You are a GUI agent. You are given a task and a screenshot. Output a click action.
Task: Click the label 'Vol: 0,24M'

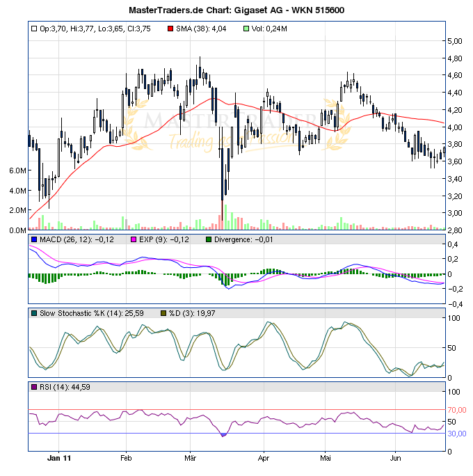click(x=269, y=29)
